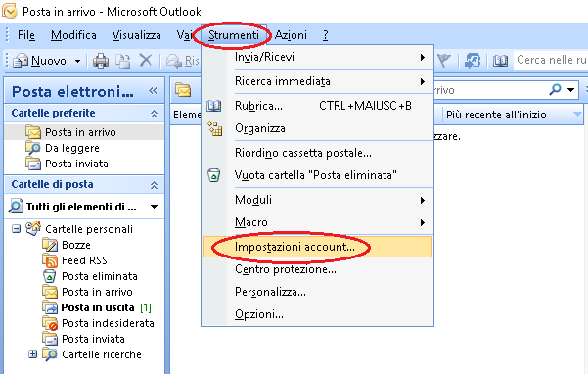Open the Visualizza menu
The image size is (588, 374).
(137, 35)
